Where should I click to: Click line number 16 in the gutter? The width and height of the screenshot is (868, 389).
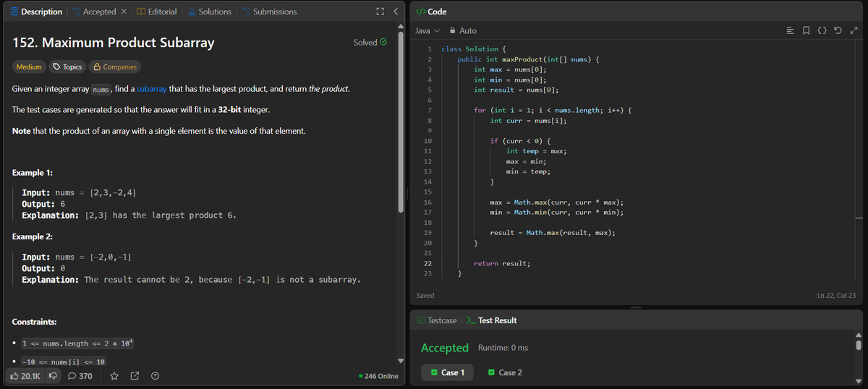click(428, 202)
